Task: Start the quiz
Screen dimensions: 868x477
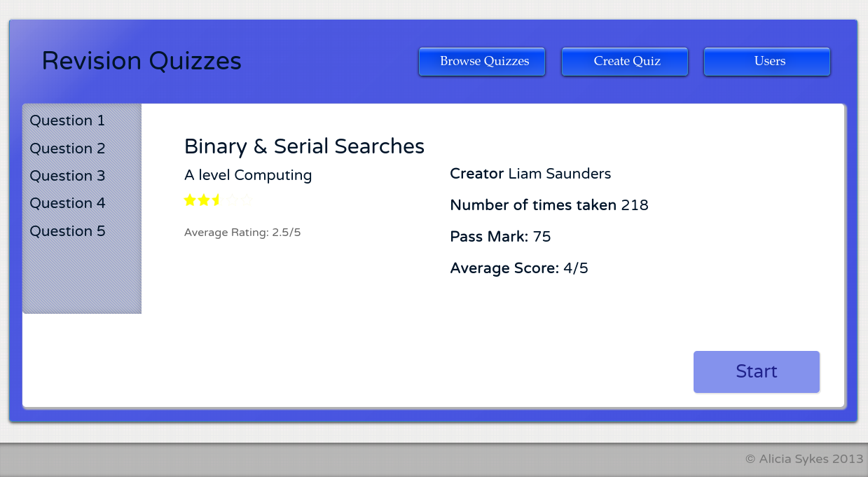Action: coord(756,371)
